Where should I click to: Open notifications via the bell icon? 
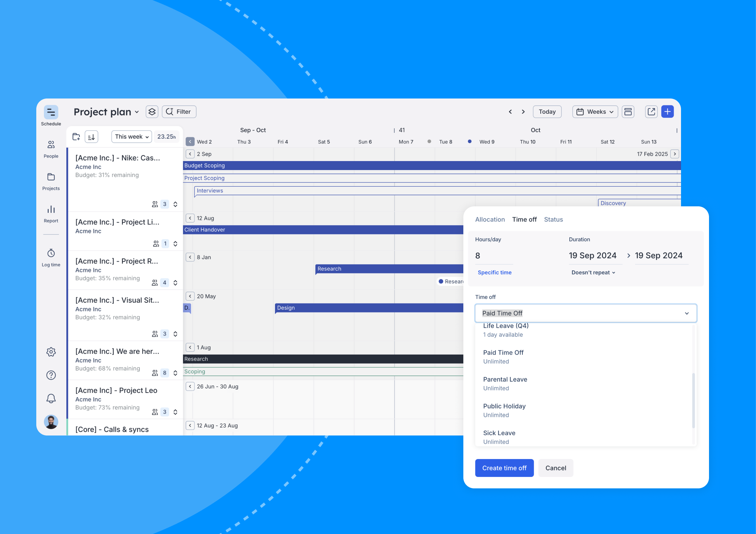click(51, 398)
